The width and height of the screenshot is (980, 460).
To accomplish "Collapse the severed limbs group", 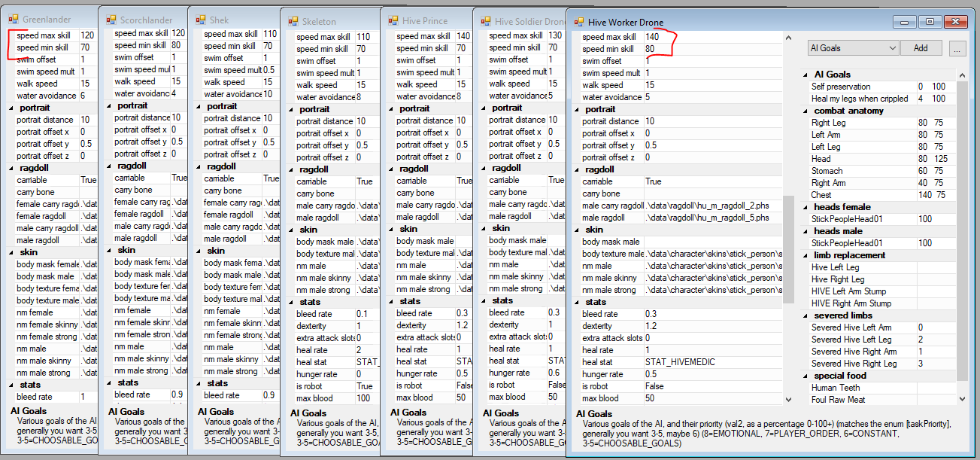I will click(x=806, y=315).
